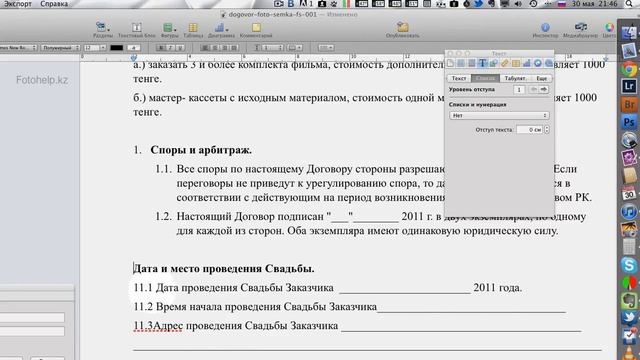Select the Chart inspector icon
The image size is (640, 360).
coord(527,63)
